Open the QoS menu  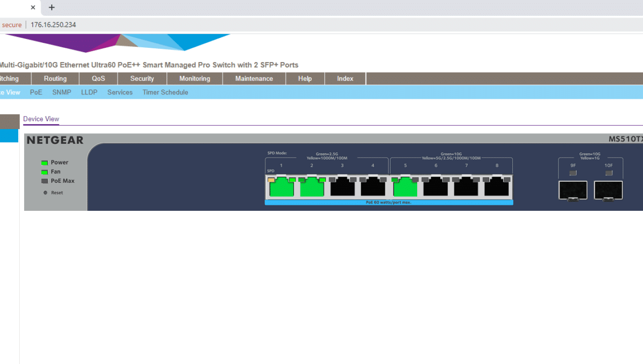pos(98,79)
